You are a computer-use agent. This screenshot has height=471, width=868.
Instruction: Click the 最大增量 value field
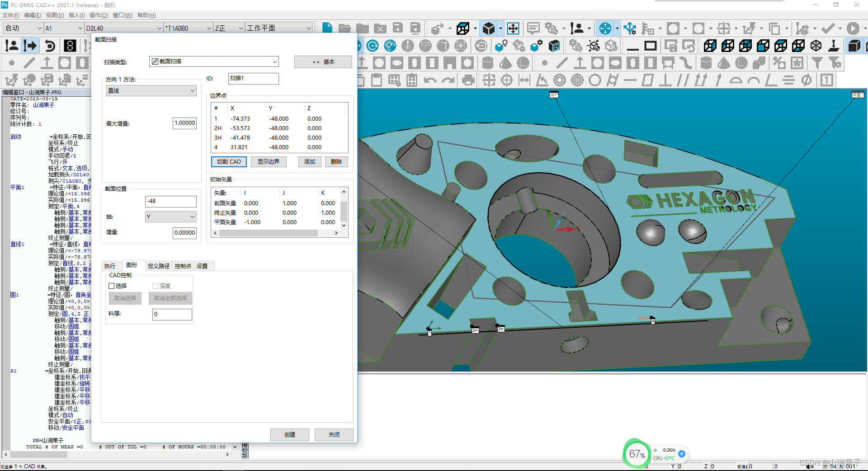185,123
